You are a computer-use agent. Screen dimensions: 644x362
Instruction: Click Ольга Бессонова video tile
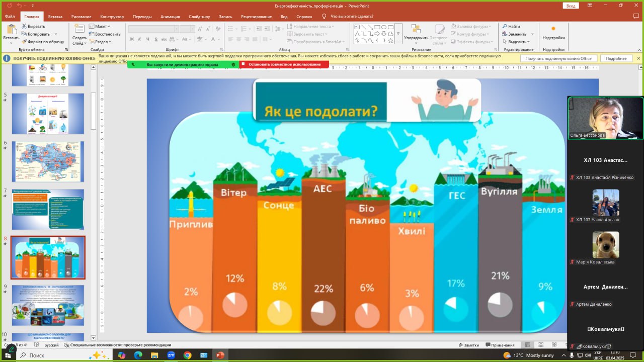pyautogui.click(x=605, y=118)
